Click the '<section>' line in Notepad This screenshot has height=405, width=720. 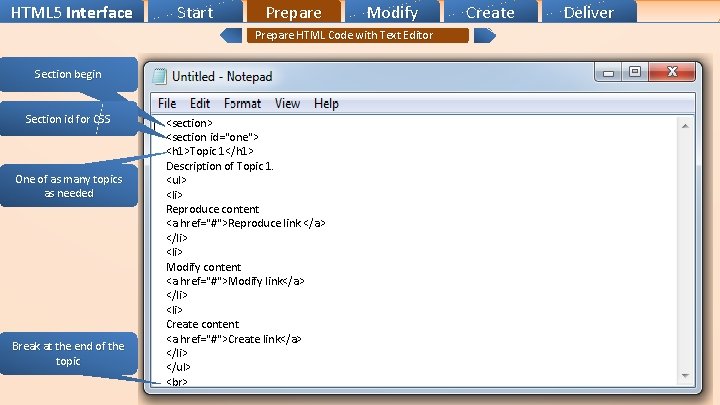pyautogui.click(x=189, y=123)
